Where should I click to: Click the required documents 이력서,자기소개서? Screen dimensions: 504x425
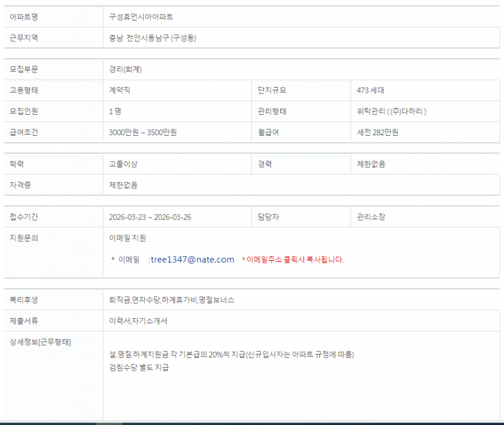click(x=138, y=321)
